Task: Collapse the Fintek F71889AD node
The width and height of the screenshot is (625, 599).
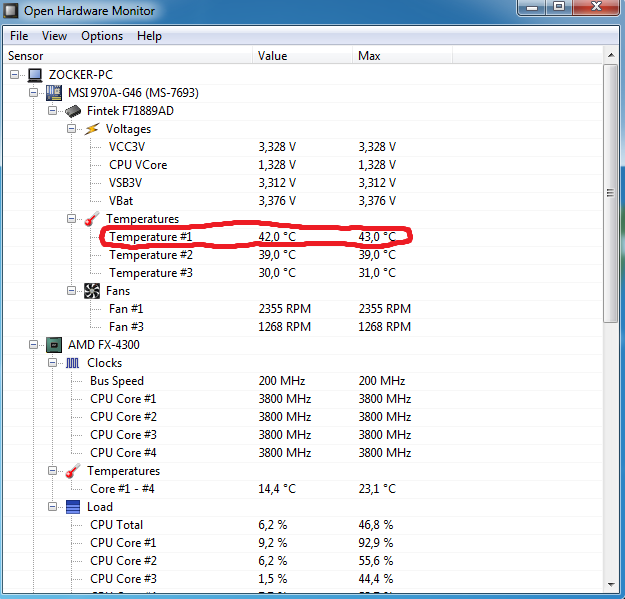Action: click(52, 111)
